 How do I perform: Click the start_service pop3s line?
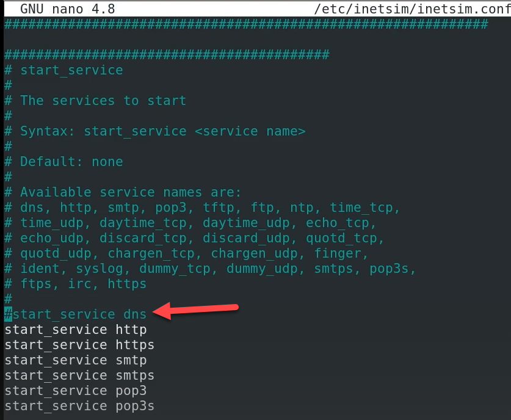tap(79, 406)
